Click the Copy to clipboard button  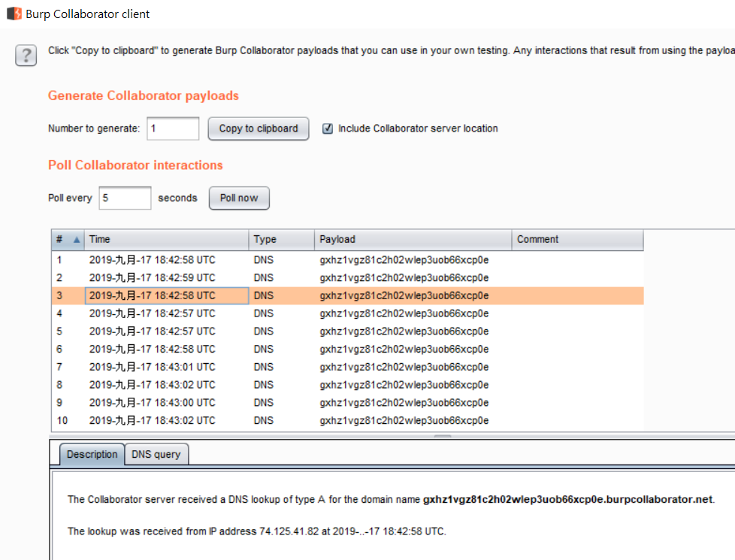[259, 129]
